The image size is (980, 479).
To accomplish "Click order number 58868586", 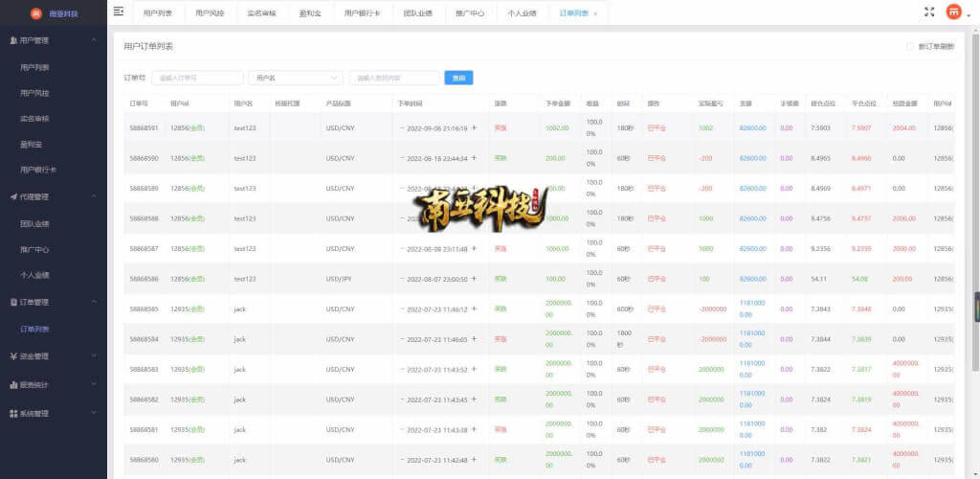I will coord(144,278).
